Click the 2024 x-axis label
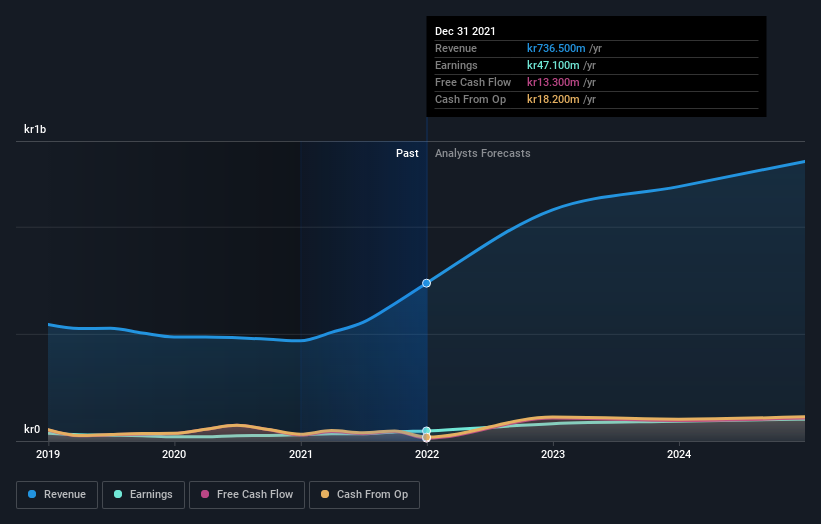This screenshot has width=821, height=524. click(x=679, y=454)
